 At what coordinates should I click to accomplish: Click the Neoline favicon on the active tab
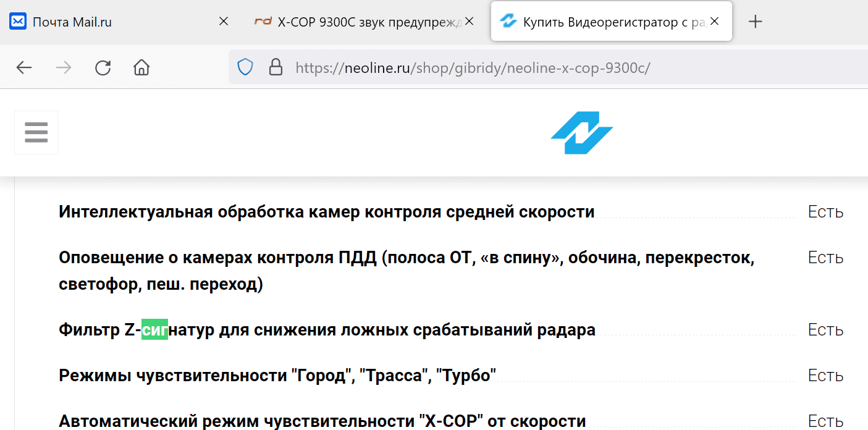pos(508,22)
